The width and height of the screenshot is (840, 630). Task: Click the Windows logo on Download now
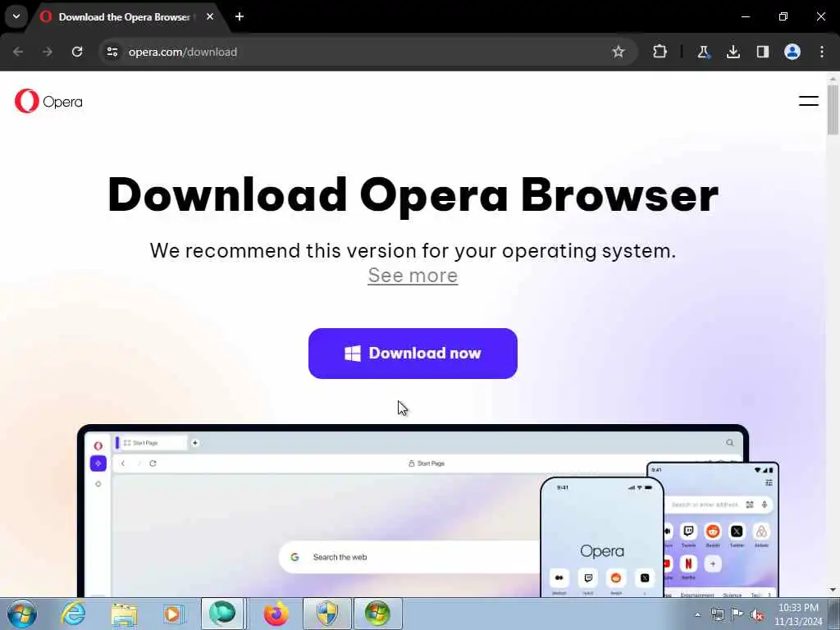(x=353, y=354)
